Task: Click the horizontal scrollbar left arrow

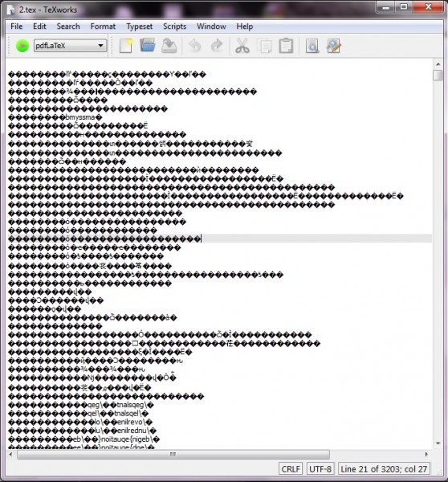Action: point(10,455)
